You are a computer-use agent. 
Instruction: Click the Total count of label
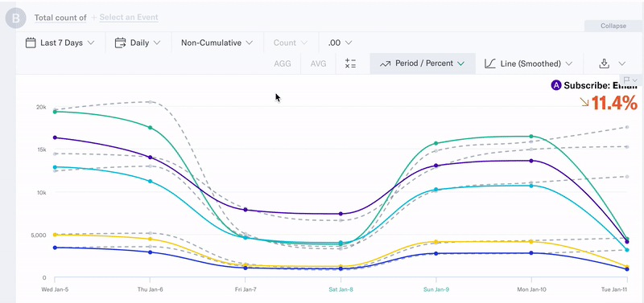point(60,18)
